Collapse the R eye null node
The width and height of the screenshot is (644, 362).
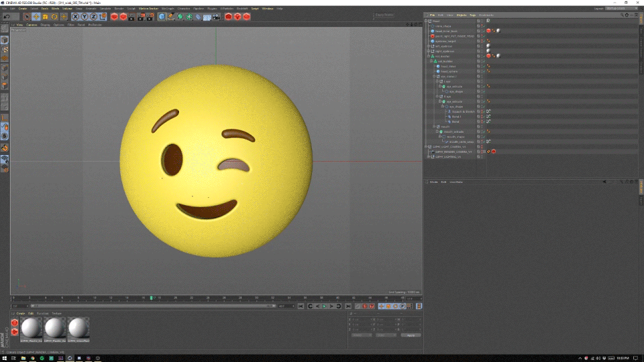[437, 97]
